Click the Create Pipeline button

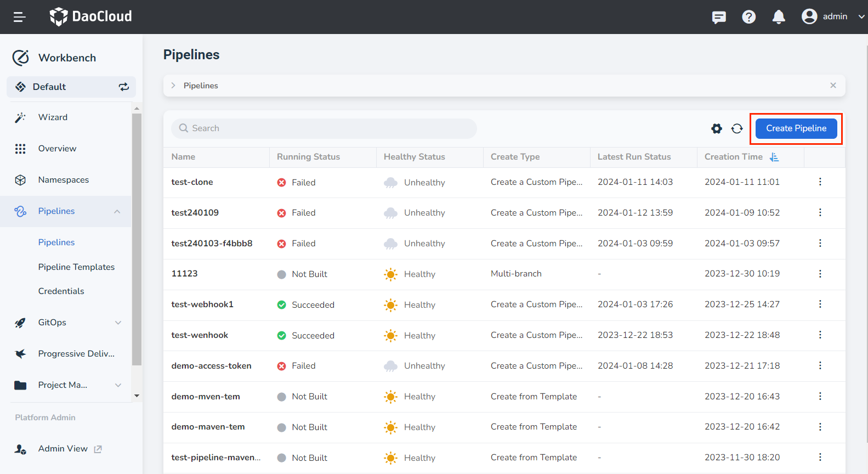click(796, 128)
